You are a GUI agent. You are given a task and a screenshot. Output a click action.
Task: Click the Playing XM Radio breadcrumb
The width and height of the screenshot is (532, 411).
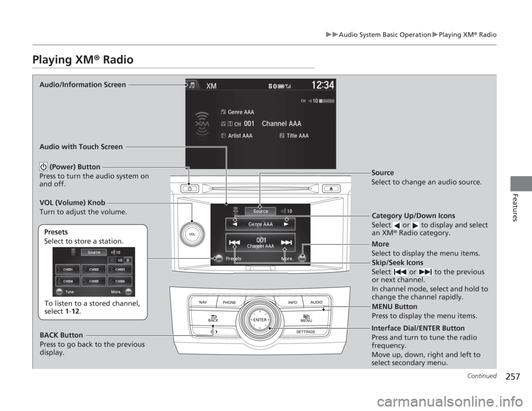(x=468, y=34)
